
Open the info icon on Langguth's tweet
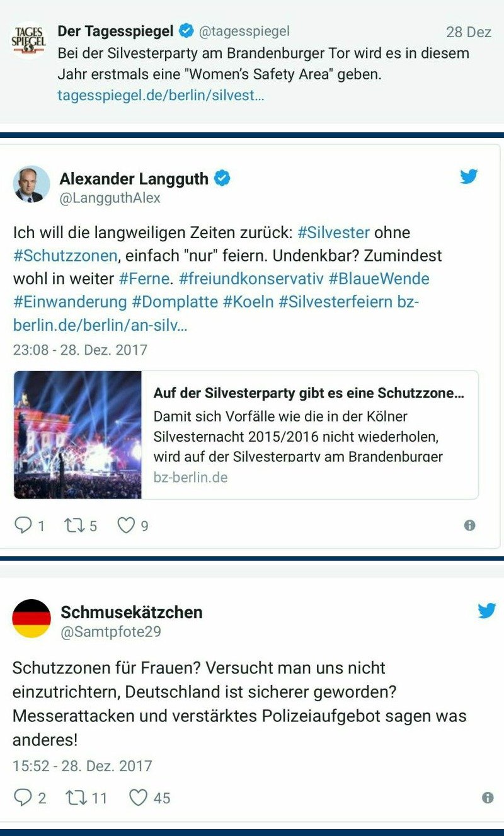tap(469, 525)
